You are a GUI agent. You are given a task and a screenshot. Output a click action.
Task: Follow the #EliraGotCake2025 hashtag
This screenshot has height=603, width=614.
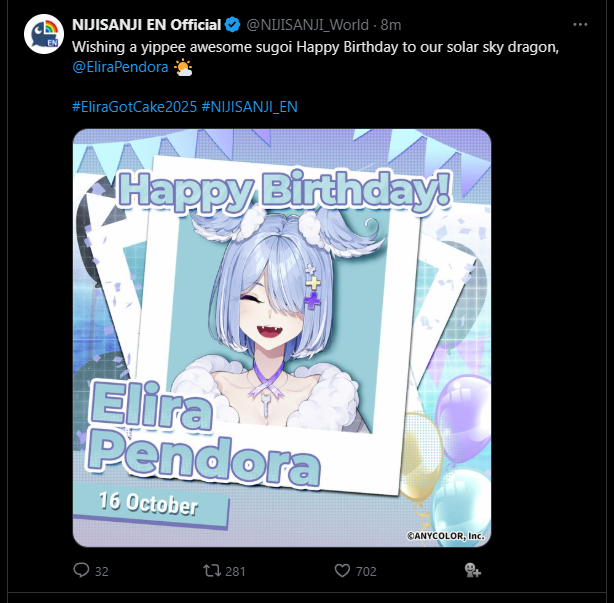(x=135, y=107)
